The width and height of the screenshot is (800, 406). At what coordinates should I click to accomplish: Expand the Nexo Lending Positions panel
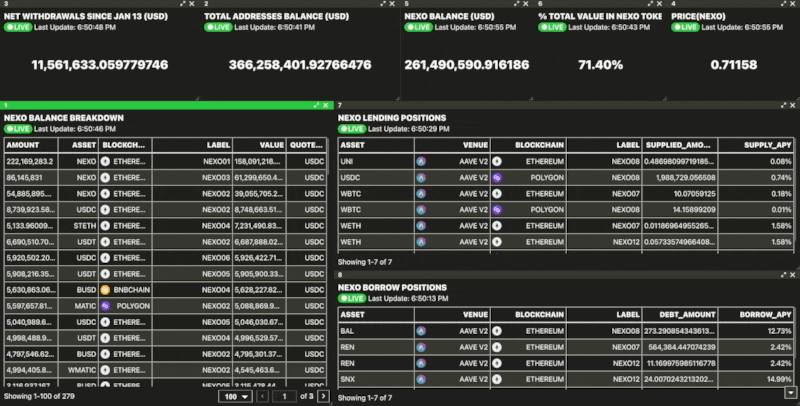(x=784, y=105)
